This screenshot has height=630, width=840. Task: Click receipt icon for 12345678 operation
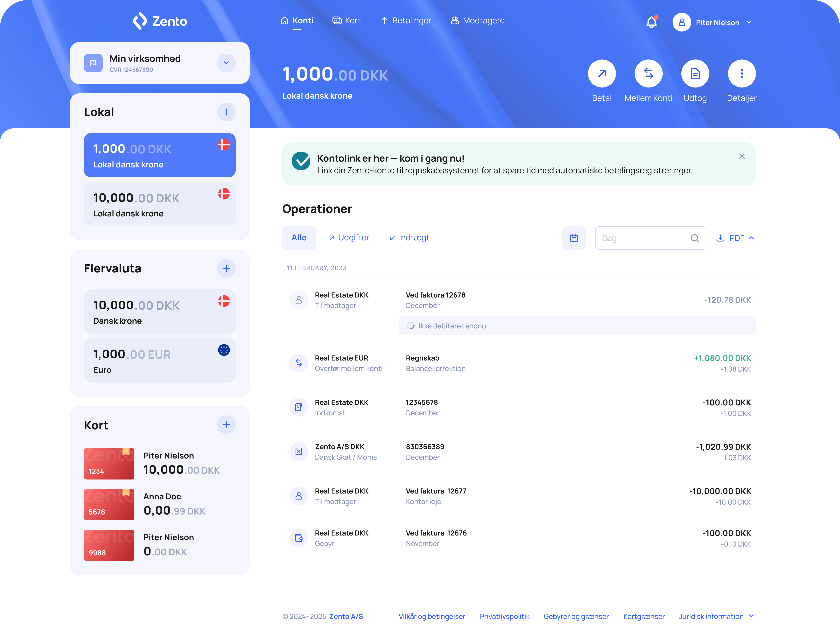(298, 407)
